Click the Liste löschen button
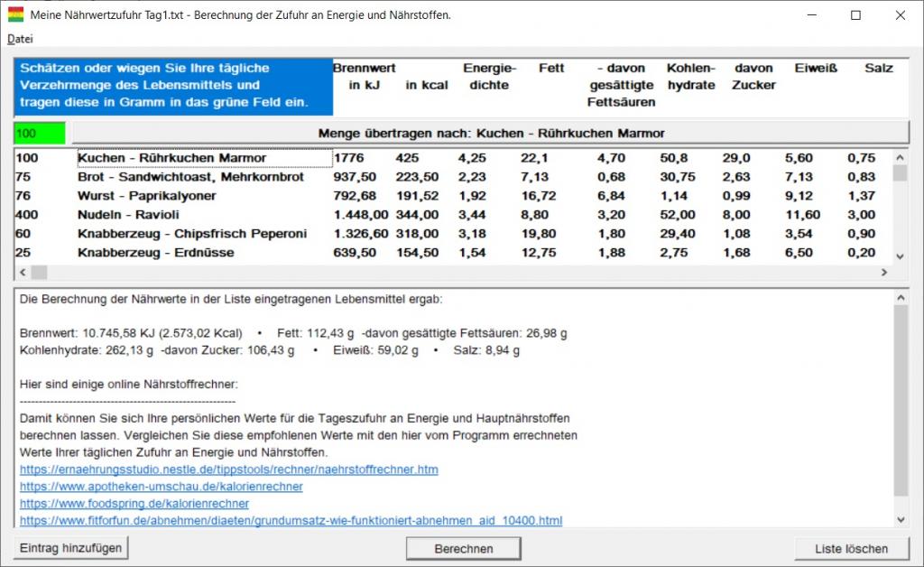The width and height of the screenshot is (924, 567). coord(851,549)
